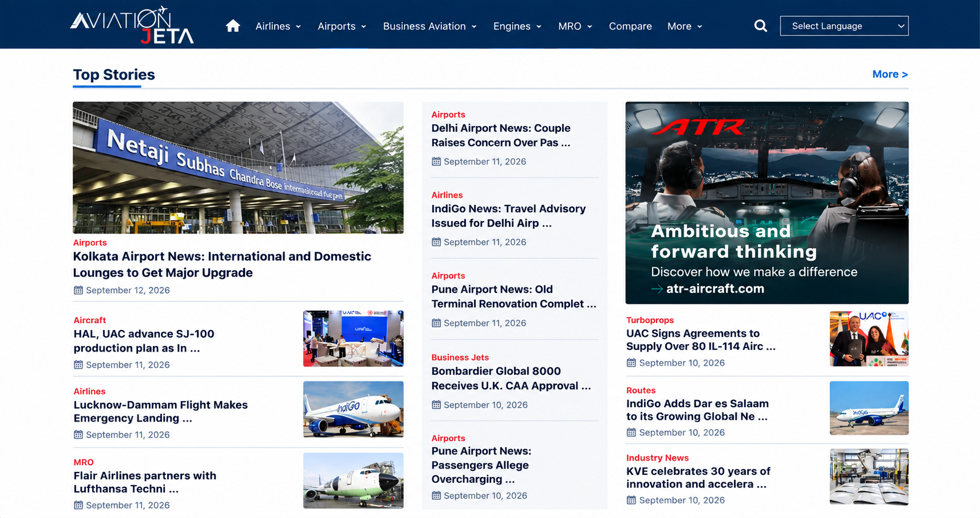The height and width of the screenshot is (518, 980).
Task: Open the Flair Airlines plane thumbnail
Action: pos(354,481)
